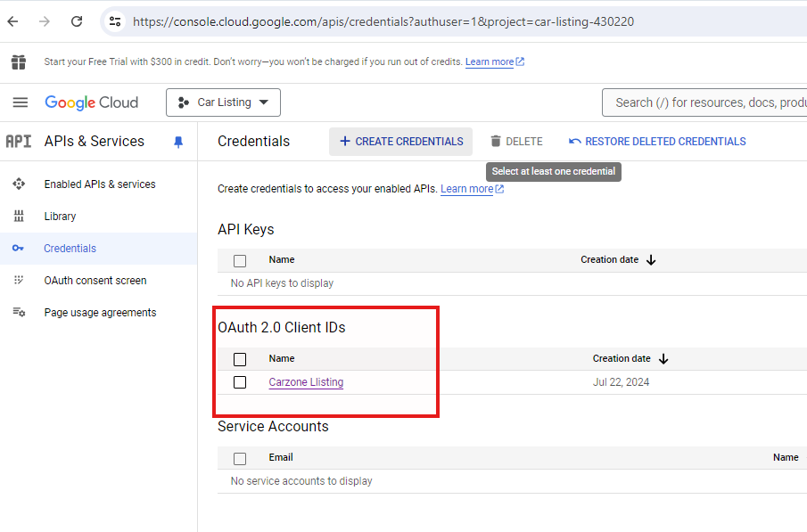This screenshot has height=532, width=807.
Task: Sort API Keys by creation date arrow
Action: click(651, 260)
